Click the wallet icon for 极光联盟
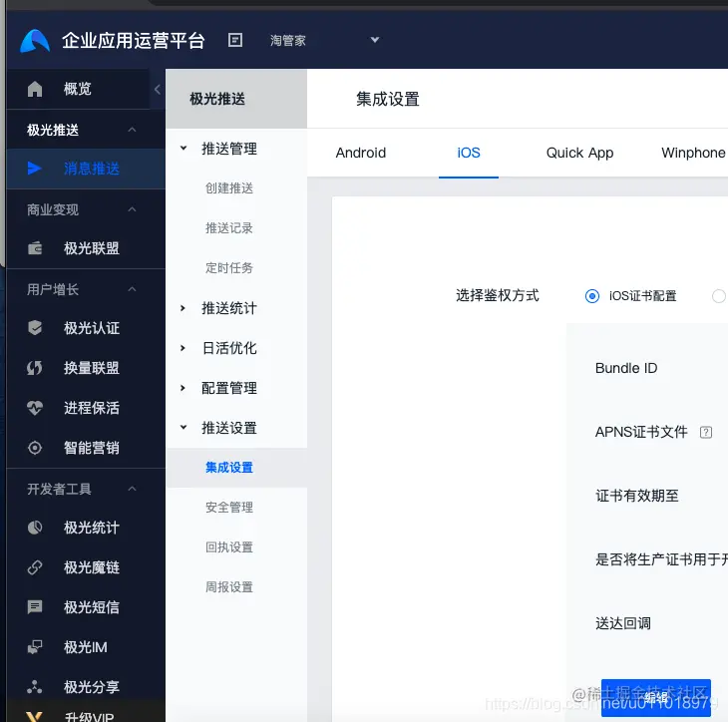Image resolution: width=728 pixels, height=722 pixels. [35, 248]
